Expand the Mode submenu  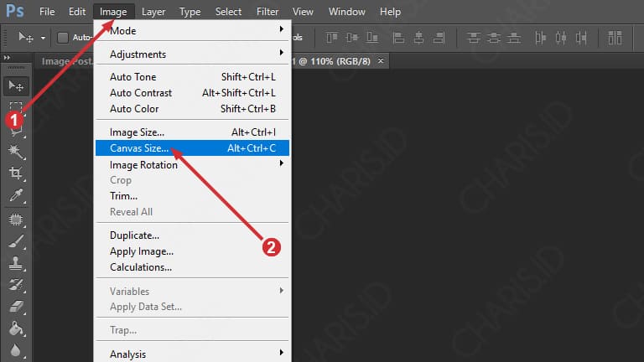point(282,29)
